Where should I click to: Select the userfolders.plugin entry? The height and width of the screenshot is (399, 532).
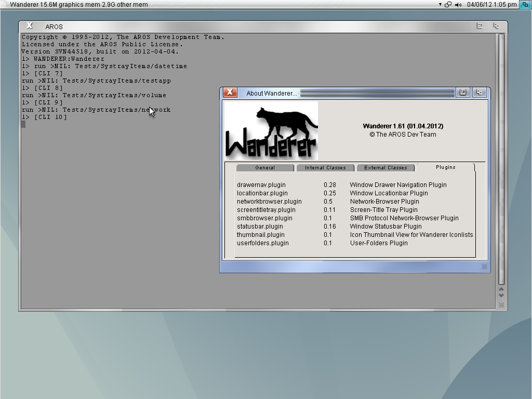pyautogui.click(x=354, y=243)
